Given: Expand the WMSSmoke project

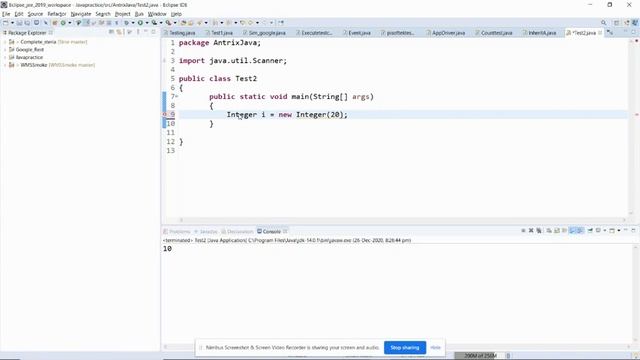Looking at the screenshot, I should click(5, 65).
